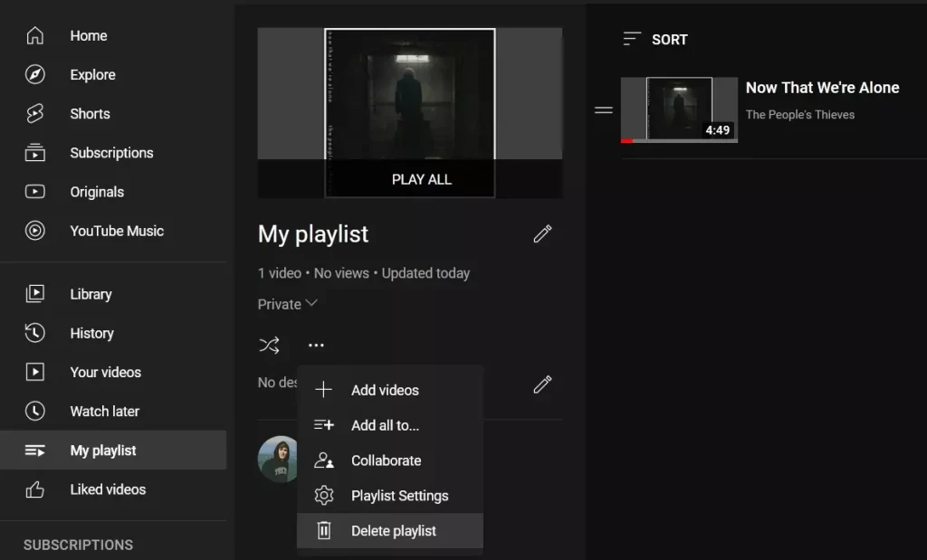Screen dimensions: 927x560
Task: Select Add all to... from the menu
Action: click(389, 425)
